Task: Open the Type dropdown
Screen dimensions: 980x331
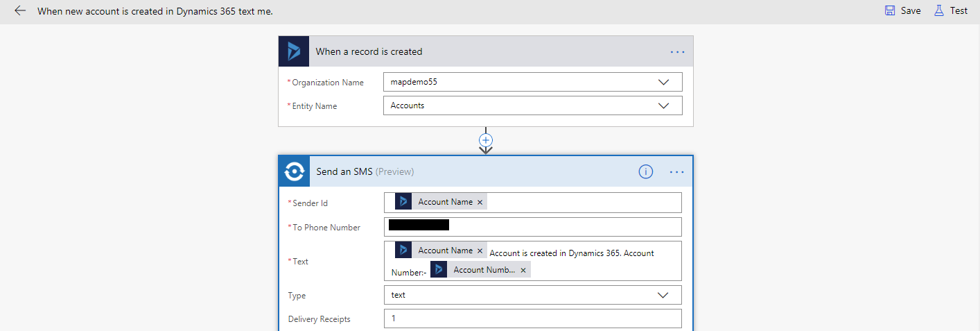Action: [663, 295]
